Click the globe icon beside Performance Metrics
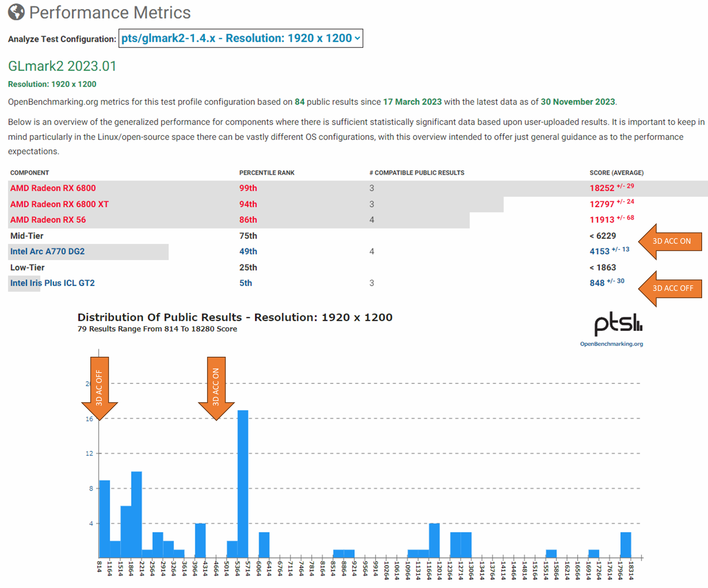 point(16,12)
